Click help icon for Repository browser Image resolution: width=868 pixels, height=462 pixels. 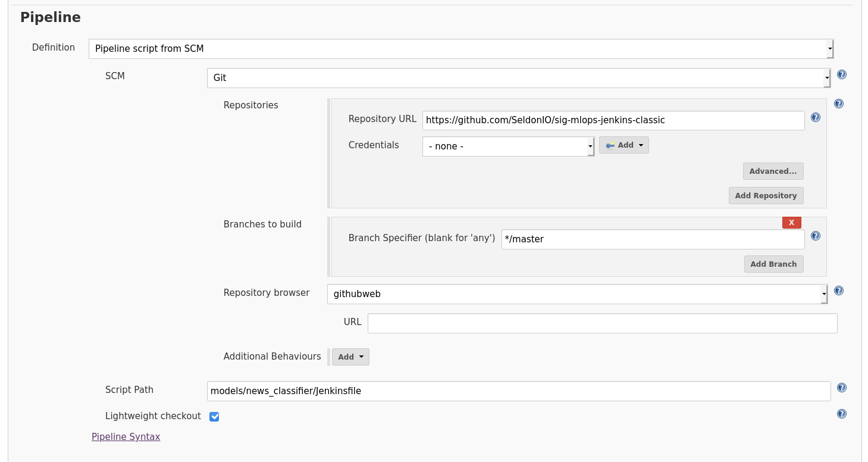tap(838, 291)
